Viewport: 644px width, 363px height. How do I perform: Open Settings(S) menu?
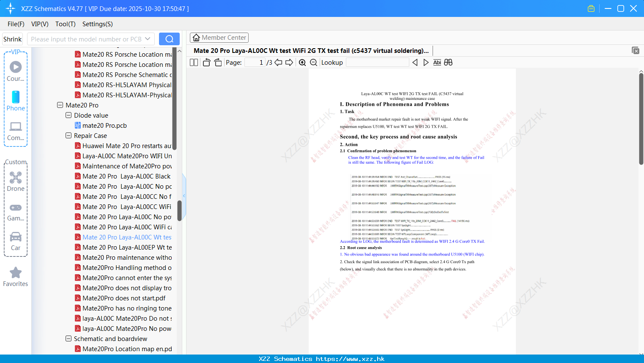(98, 24)
